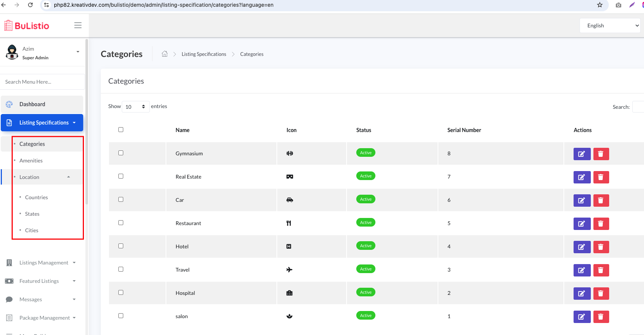Click the edit icon for Car category
Image resolution: width=644 pixels, height=335 pixels.
[581, 200]
